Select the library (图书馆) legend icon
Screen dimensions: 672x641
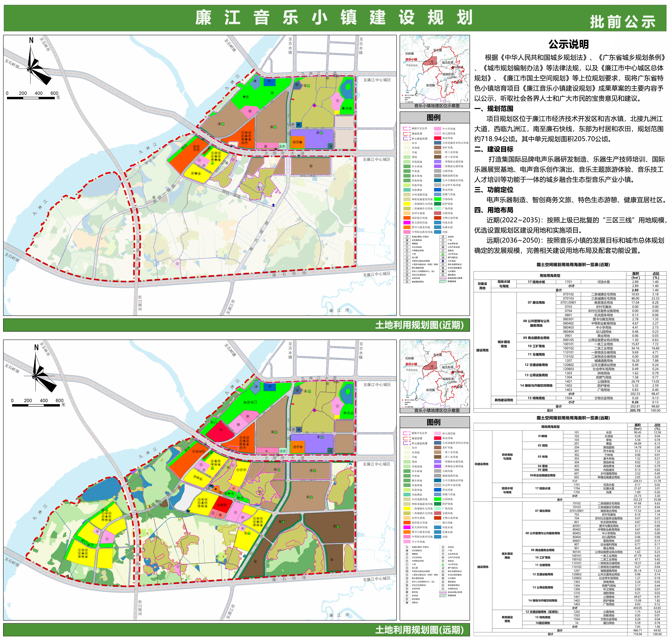click(407, 592)
